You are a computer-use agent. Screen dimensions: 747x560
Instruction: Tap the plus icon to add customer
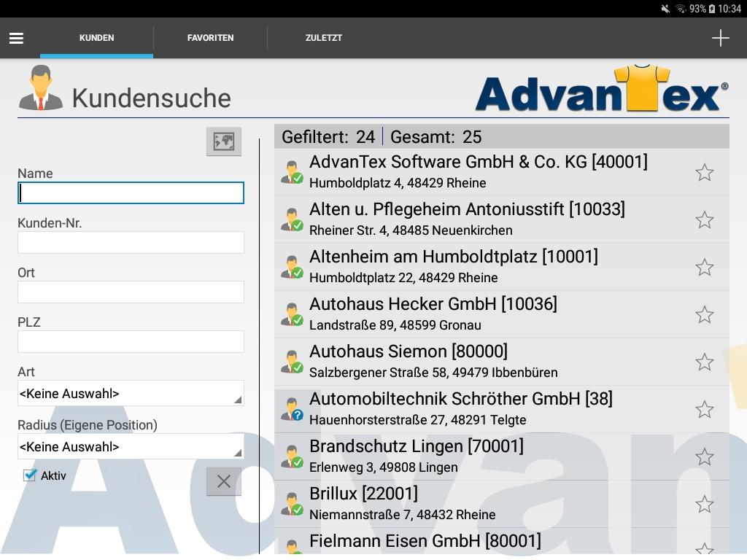720,38
